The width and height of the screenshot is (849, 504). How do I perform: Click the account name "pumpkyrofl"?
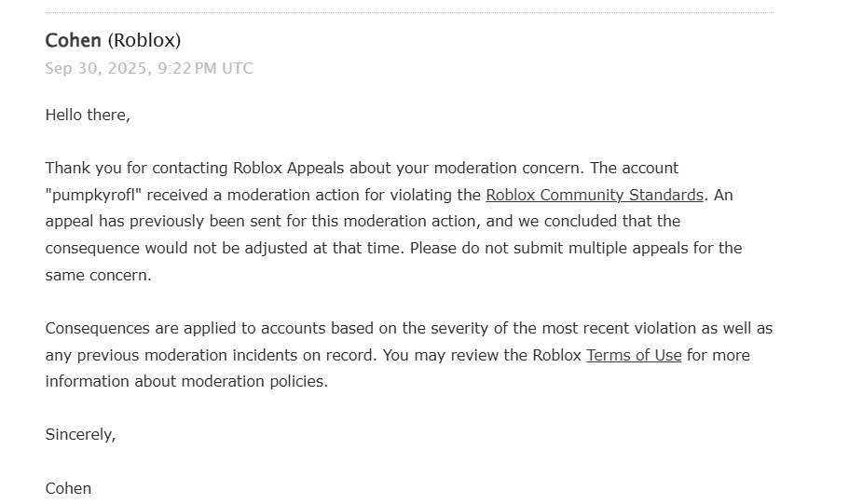pos(93,195)
